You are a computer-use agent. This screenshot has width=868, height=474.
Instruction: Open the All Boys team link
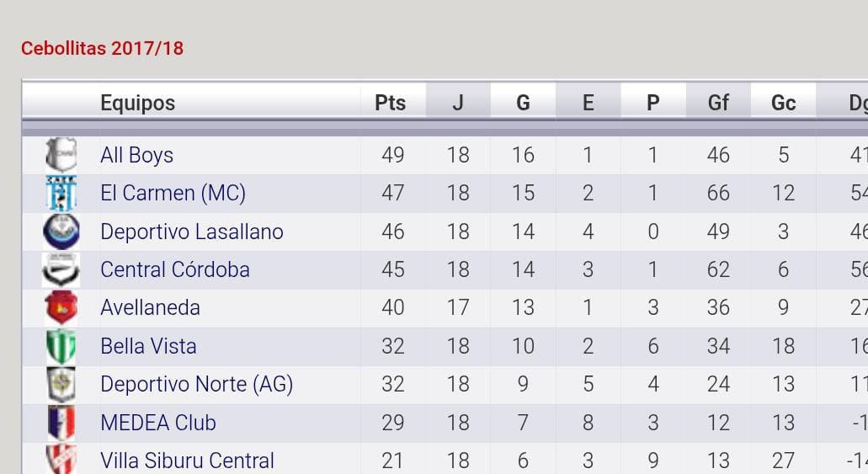(x=136, y=155)
